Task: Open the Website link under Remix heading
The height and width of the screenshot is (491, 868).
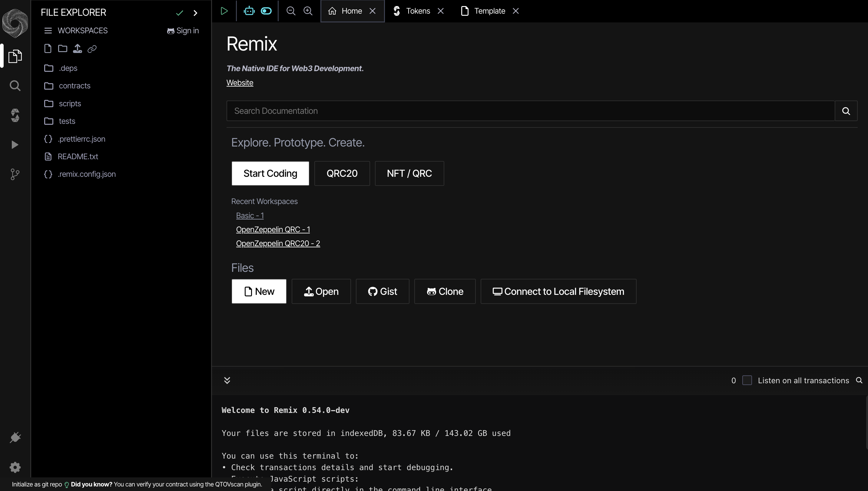Action: (x=240, y=82)
